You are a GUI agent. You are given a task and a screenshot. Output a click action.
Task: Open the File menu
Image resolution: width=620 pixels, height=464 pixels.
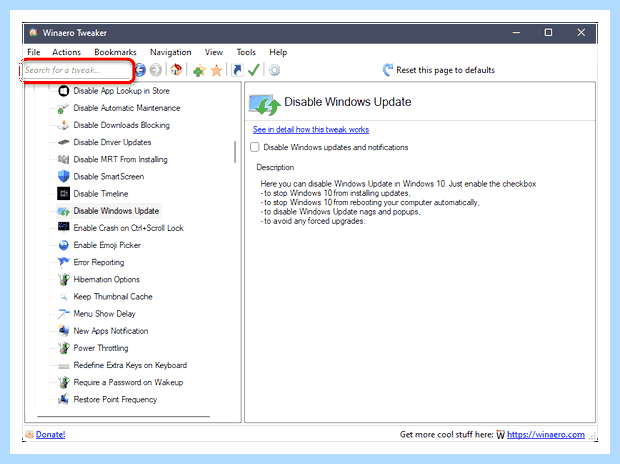point(34,52)
